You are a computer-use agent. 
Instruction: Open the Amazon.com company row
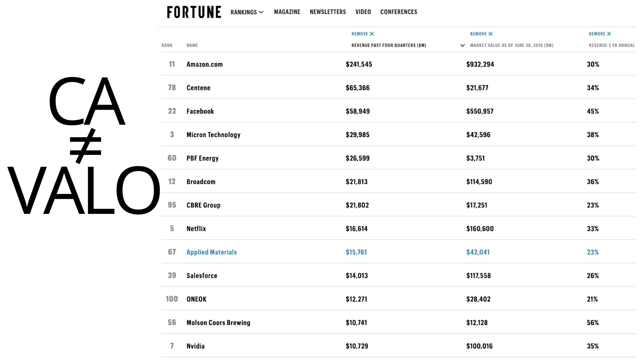[398, 64]
